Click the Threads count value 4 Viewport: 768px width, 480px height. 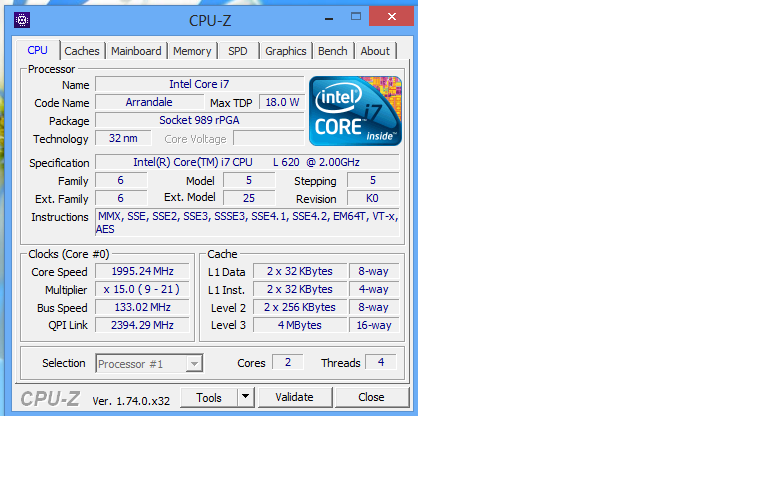(x=381, y=362)
